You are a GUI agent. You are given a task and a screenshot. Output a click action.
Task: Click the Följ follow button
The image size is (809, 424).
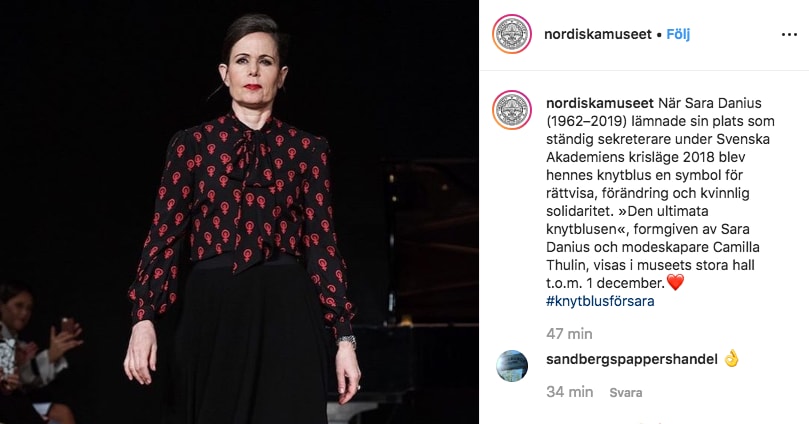coord(678,35)
